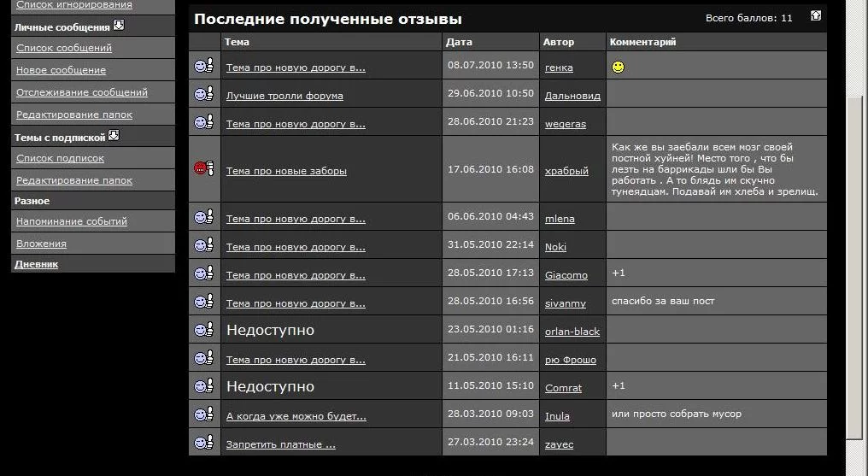Click date cell 17.06.2010 16:08

490,169
